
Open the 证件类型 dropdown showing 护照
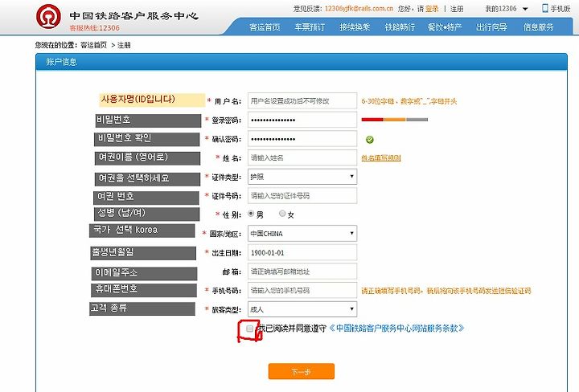(x=302, y=177)
